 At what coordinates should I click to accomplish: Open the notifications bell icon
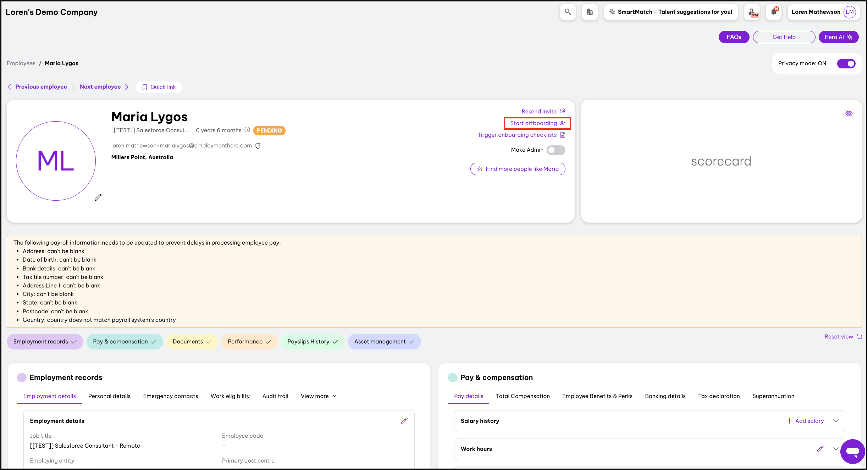[x=774, y=12]
